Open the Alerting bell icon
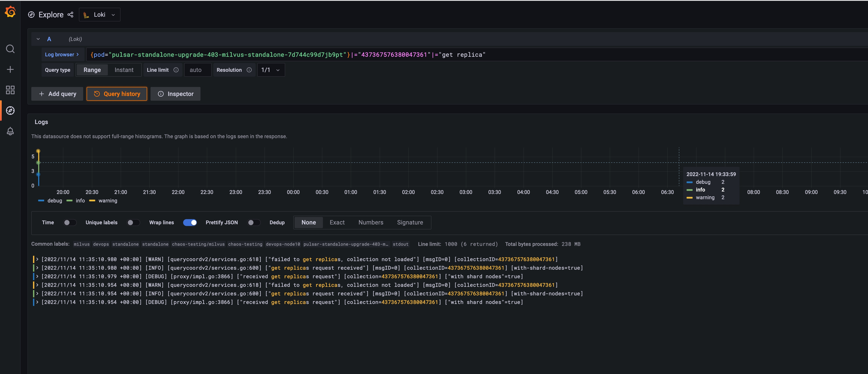 [x=10, y=131]
